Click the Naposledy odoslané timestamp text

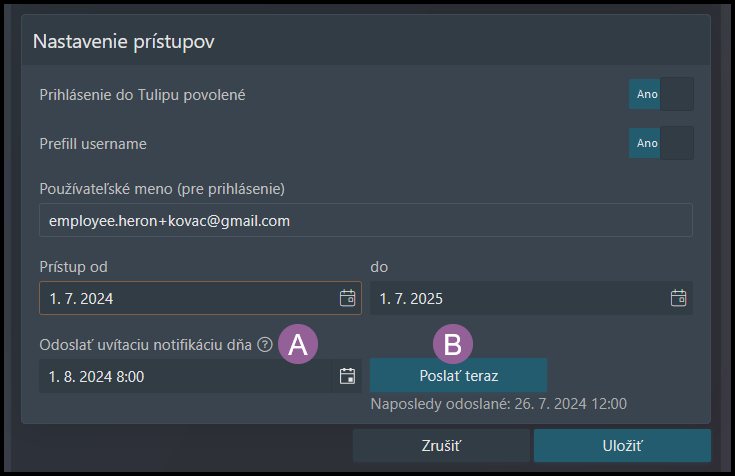pyautogui.click(x=499, y=404)
